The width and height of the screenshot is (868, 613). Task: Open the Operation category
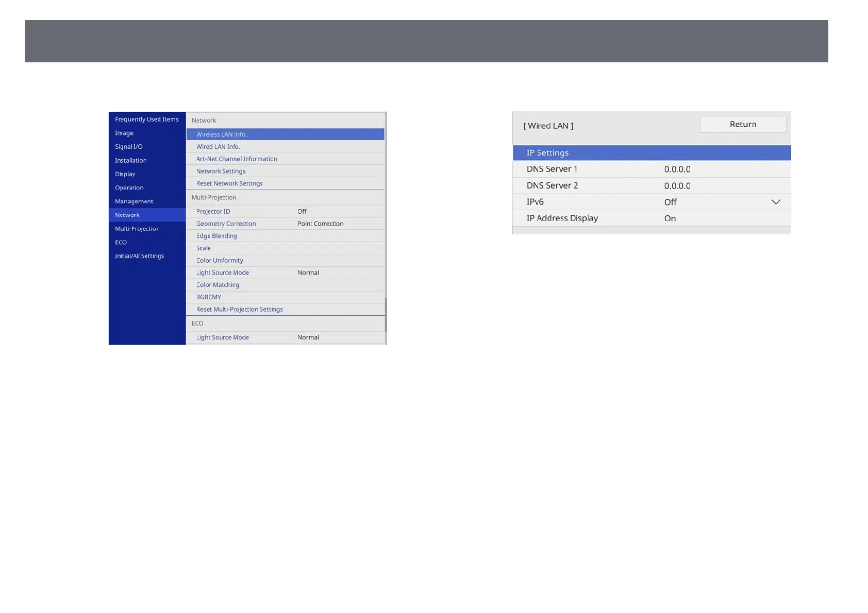click(147, 188)
